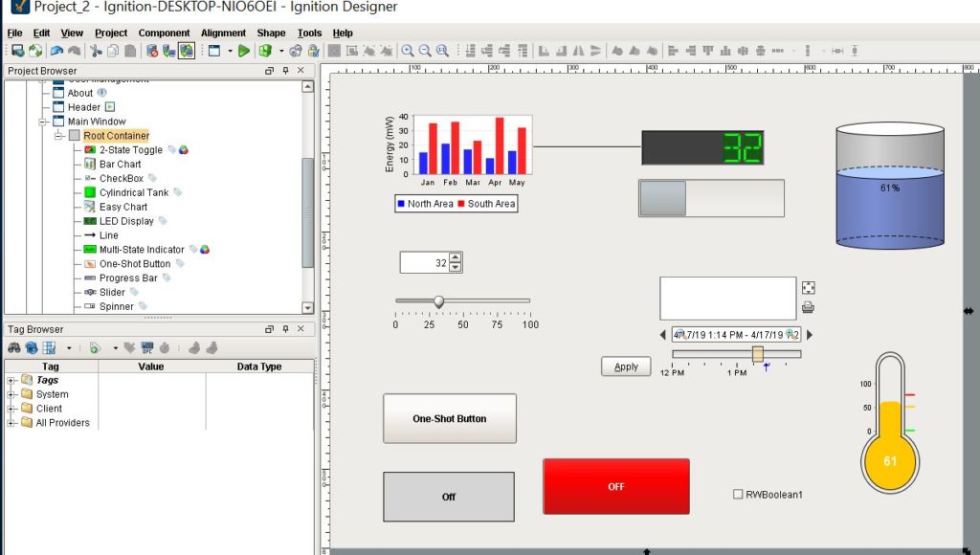980x555 pixels.
Task: Click the OPC browse icon in Tag Browser
Action: 146,346
